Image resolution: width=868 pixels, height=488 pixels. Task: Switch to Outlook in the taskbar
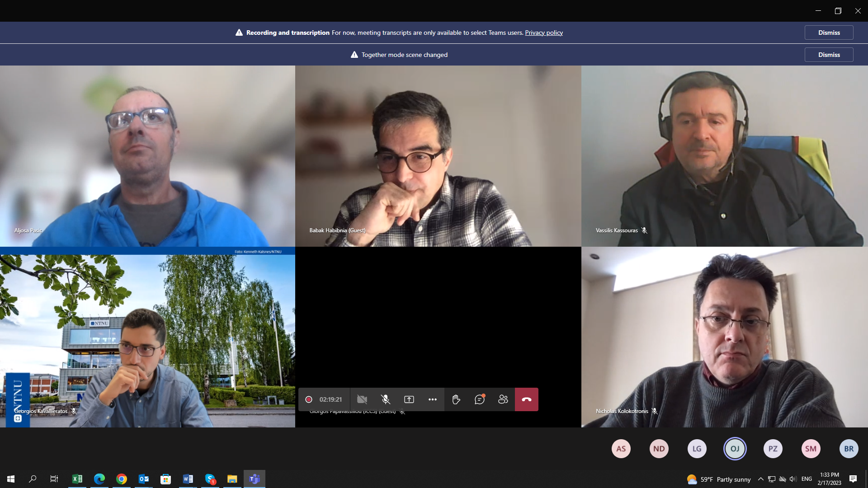(x=144, y=479)
